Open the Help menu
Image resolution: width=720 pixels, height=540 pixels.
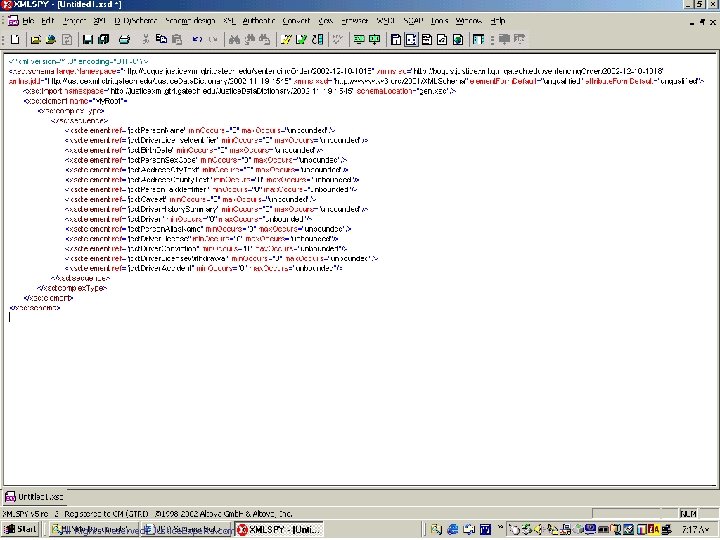point(497,21)
